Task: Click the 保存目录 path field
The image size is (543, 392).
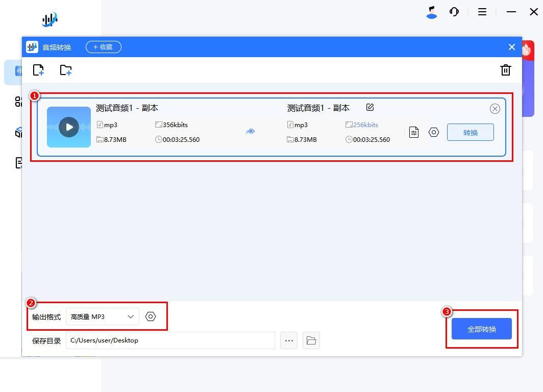Action: [170, 340]
